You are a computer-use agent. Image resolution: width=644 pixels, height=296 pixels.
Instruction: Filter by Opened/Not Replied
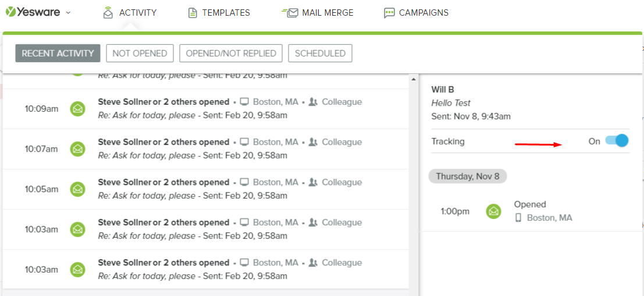(x=231, y=53)
